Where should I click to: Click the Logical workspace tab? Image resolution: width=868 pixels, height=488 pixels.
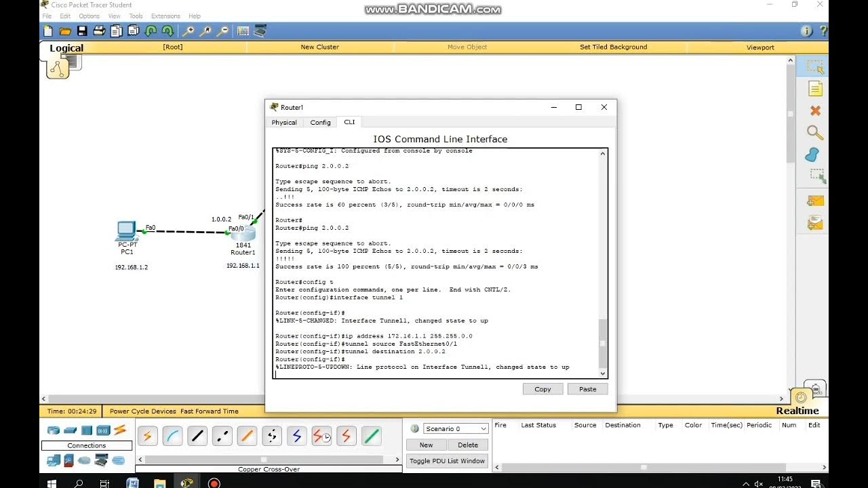pyautogui.click(x=66, y=48)
